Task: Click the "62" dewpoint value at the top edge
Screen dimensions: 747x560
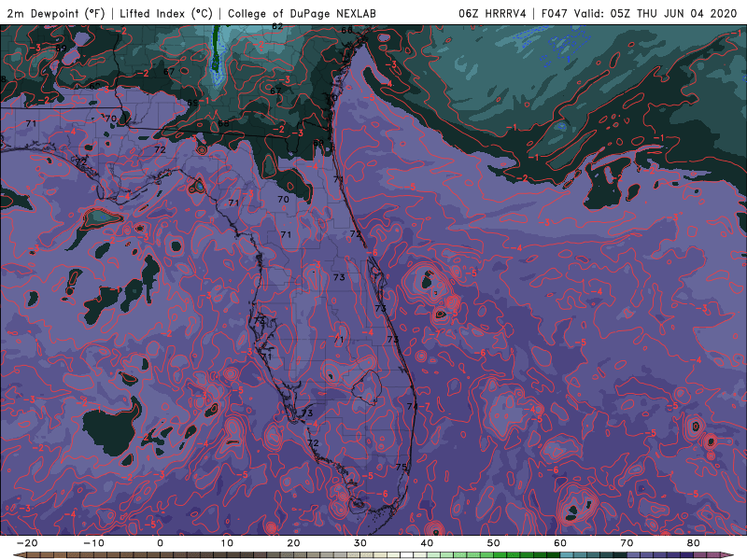Action: (x=277, y=27)
